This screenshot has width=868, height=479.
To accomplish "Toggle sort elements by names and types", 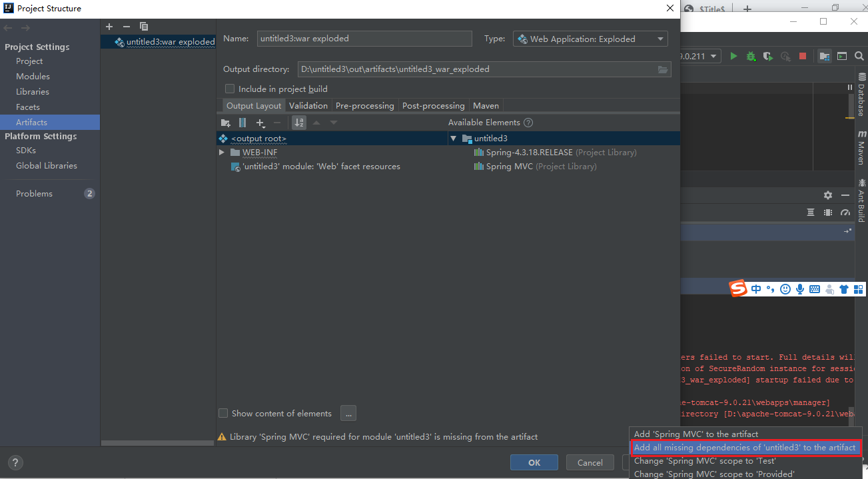I will click(x=299, y=123).
